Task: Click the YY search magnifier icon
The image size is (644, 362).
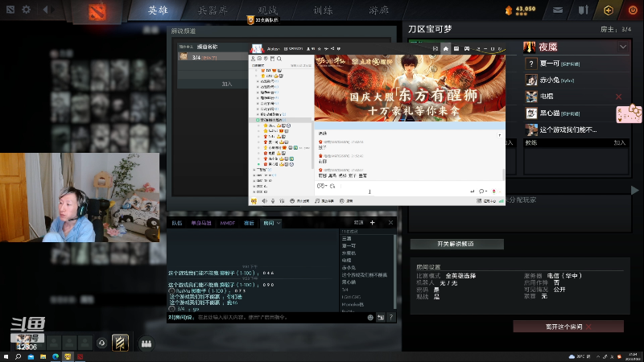Action: [279, 59]
